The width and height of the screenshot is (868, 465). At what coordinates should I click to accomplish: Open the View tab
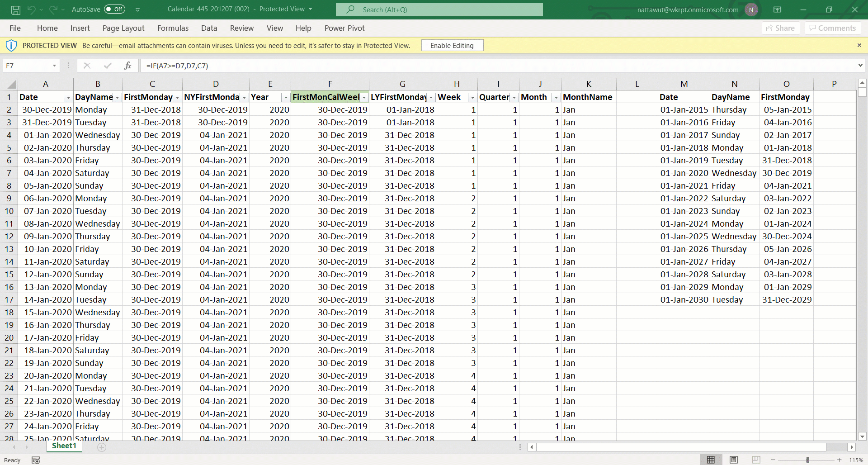tap(275, 28)
